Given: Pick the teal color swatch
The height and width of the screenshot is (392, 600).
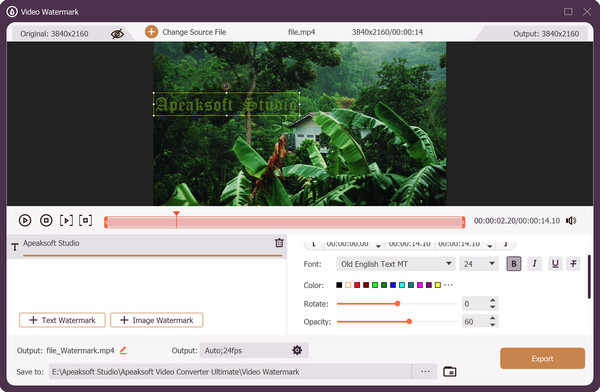Looking at the screenshot, I should [x=411, y=285].
